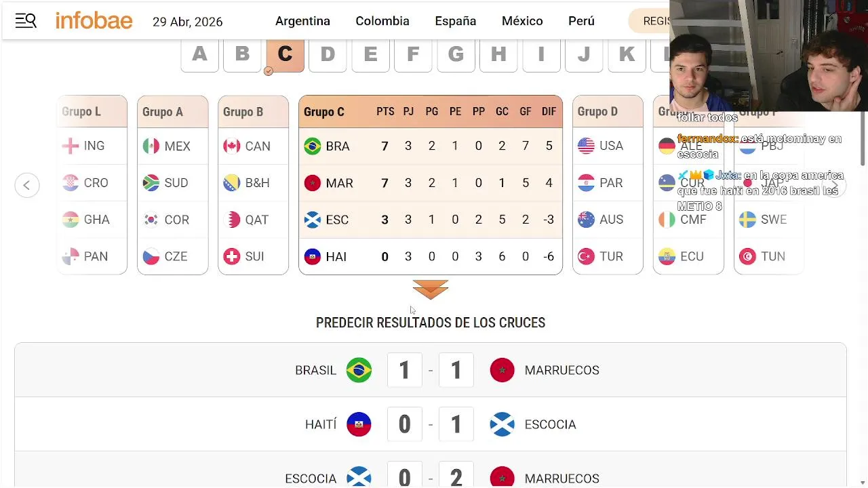
Task: Click the Haiti flag beside HAITÍ match row
Action: coord(359,424)
